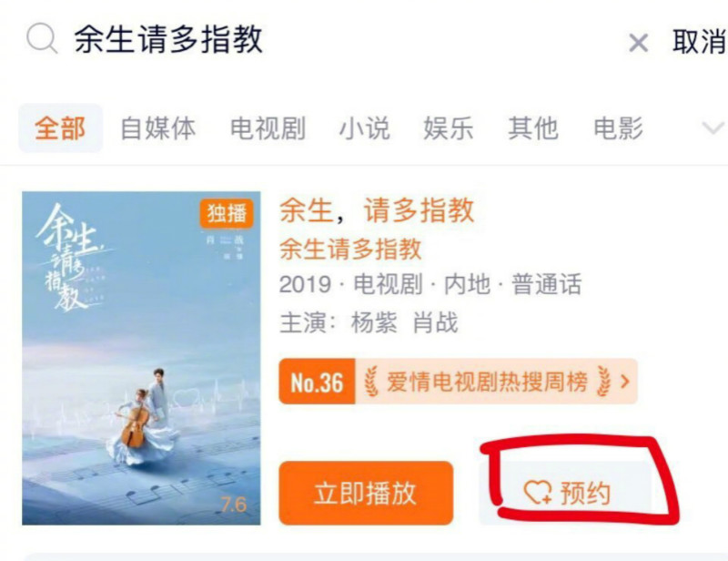Click the magnifier search icon

pos(42,38)
